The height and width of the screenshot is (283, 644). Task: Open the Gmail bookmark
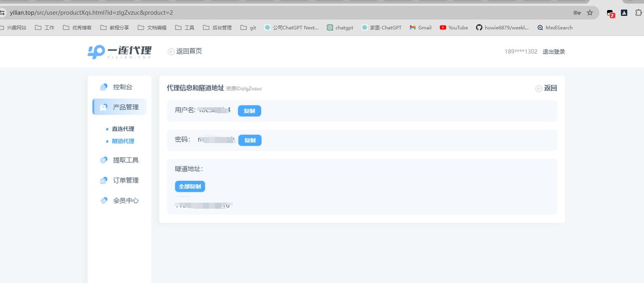[420, 28]
